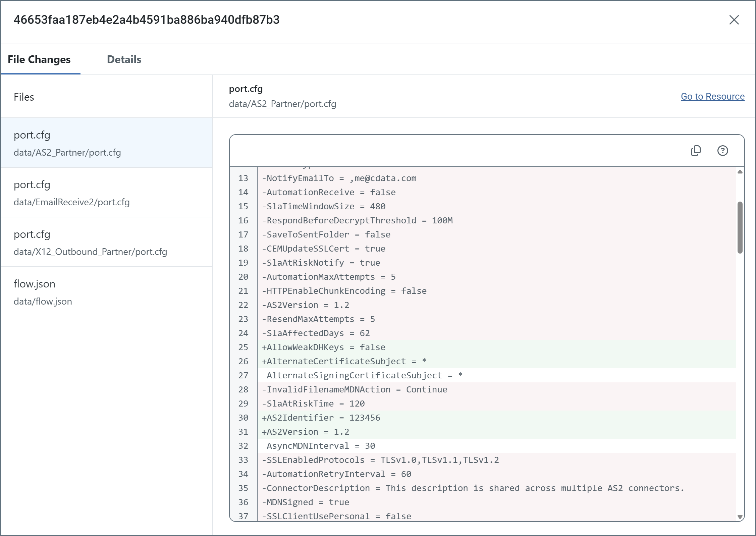Screen dimensions: 756x536
Task: Click line number 25 in gutter
Action: click(243, 347)
